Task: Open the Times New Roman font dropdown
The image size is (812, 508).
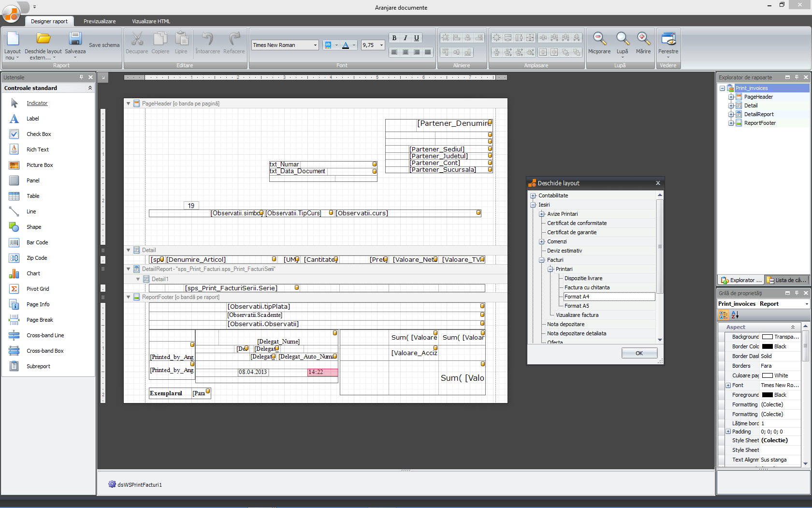Action: (315, 45)
